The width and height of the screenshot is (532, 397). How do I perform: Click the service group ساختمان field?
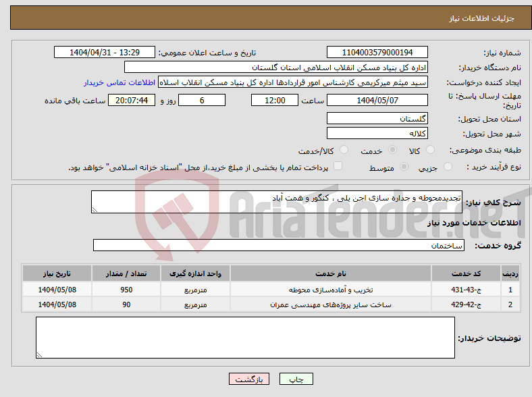279,245
